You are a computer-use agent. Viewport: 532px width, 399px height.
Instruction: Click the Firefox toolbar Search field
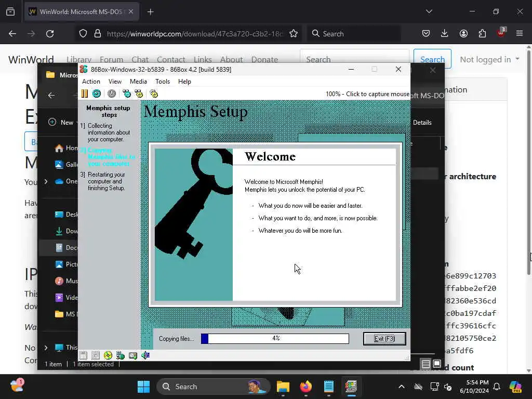pyautogui.click(x=354, y=34)
